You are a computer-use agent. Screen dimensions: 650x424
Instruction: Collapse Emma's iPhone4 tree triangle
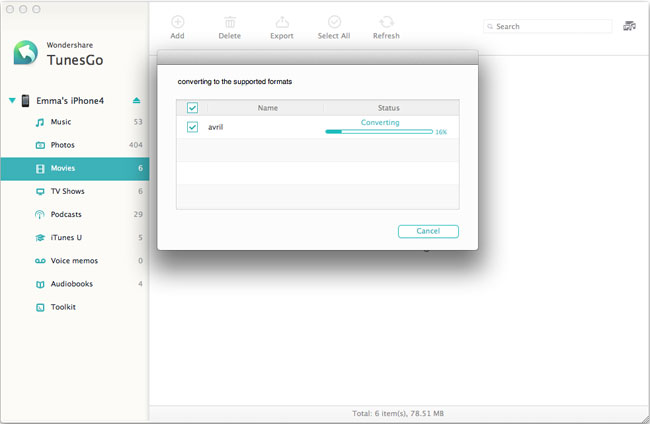click(12, 100)
